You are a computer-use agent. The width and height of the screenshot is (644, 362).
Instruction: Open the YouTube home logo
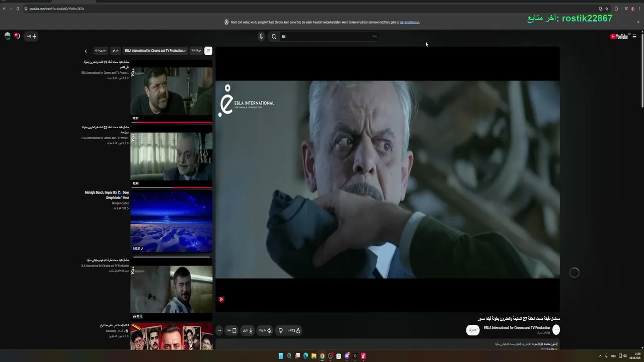[x=619, y=36]
